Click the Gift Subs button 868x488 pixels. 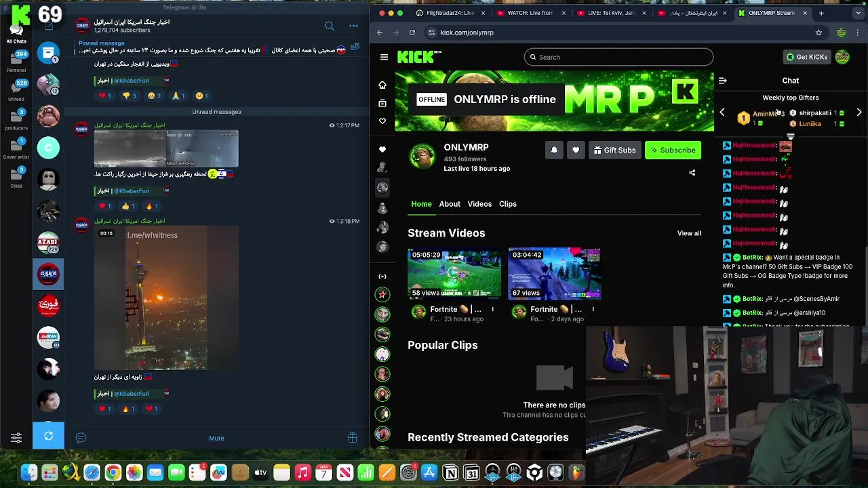click(x=614, y=150)
